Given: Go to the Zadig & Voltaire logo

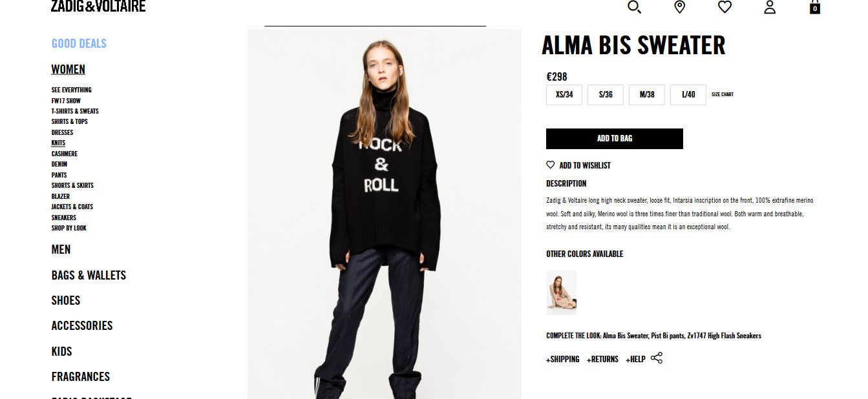Looking at the screenshot, I should coord(98,6).
